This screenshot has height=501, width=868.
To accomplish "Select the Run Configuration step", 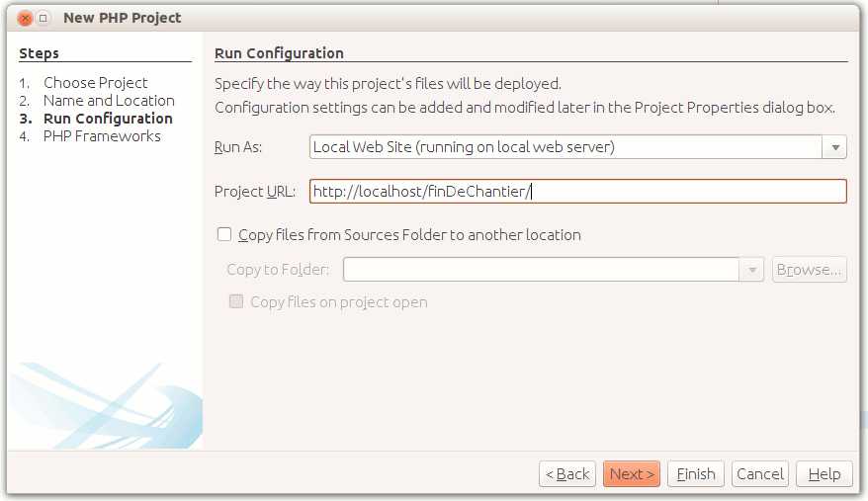I will 108,119.
